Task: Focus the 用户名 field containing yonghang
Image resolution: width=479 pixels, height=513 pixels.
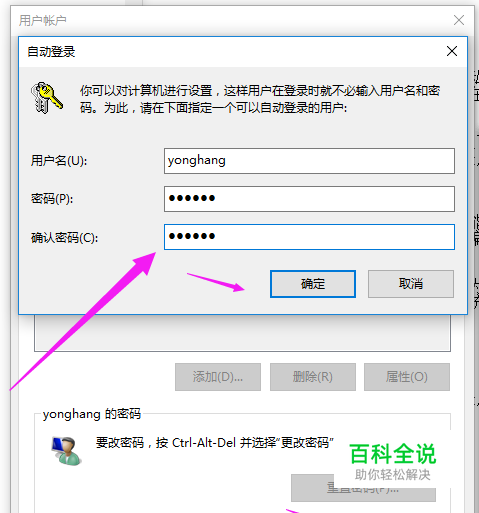Action: click(x=309, y=161)
